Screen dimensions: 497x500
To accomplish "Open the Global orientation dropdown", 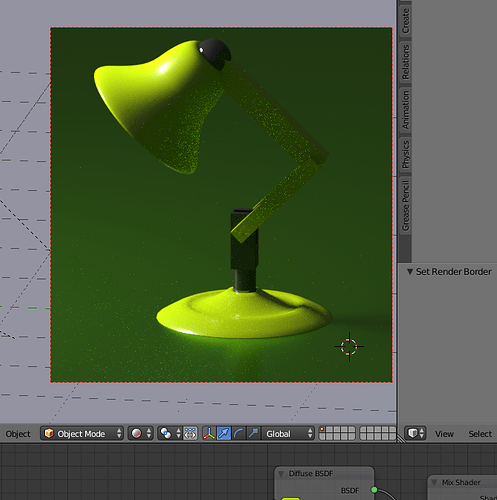I will 288,434.
